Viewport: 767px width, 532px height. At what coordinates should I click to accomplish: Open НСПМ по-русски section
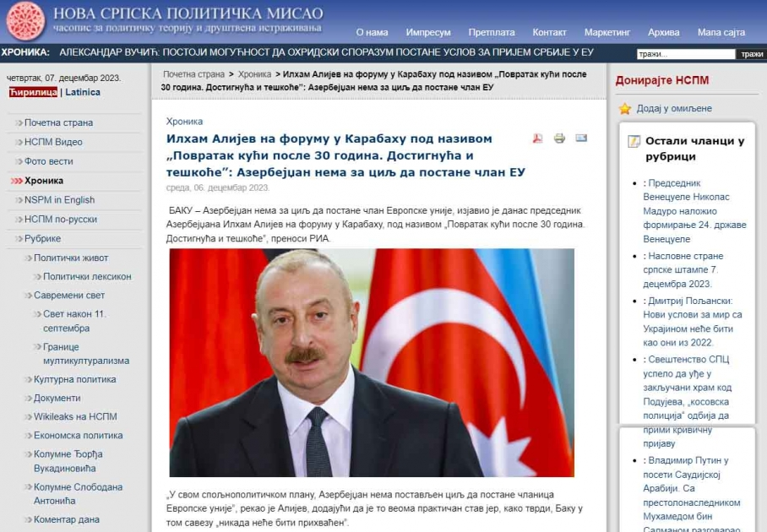(x=61, y=220)
